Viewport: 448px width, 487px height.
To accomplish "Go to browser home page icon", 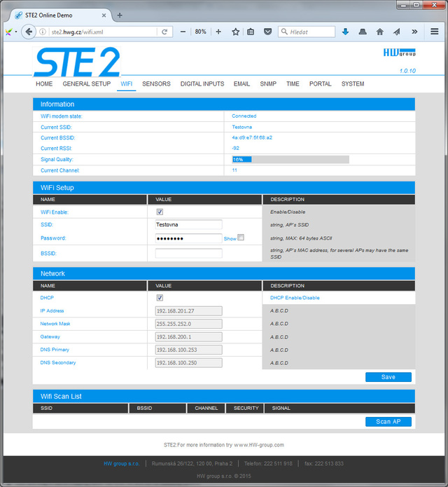I will [x=379, y=32].
